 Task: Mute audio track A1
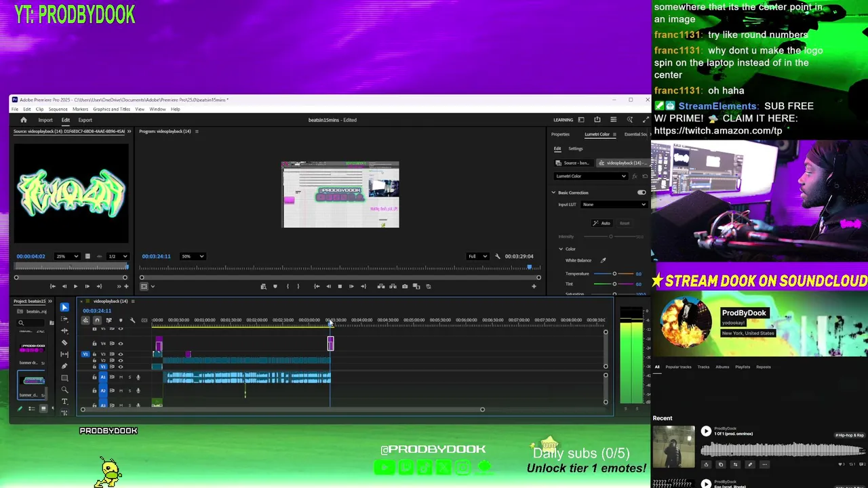coord(121,377)
